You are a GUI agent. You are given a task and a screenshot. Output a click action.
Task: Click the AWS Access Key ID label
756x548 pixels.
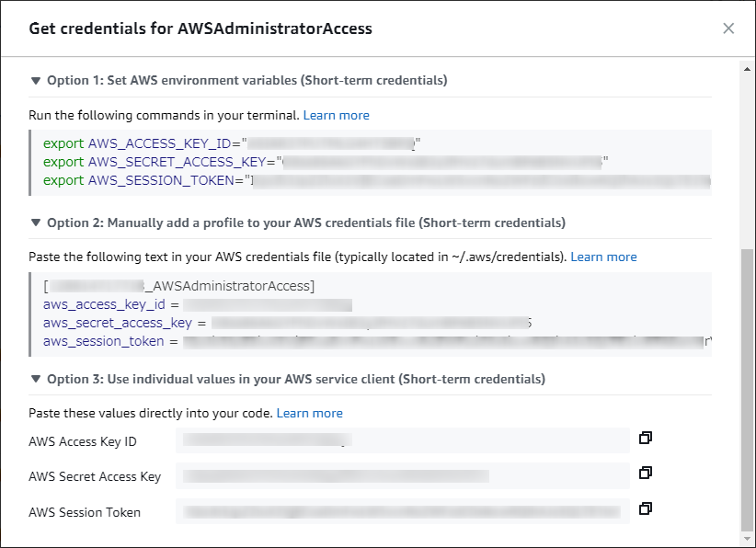coord(83,441)
